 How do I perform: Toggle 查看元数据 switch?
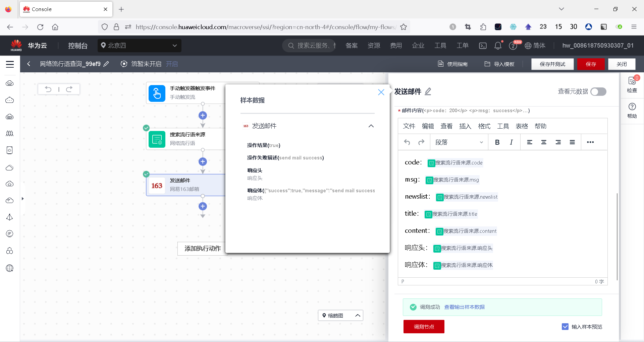tap(598, 91)
